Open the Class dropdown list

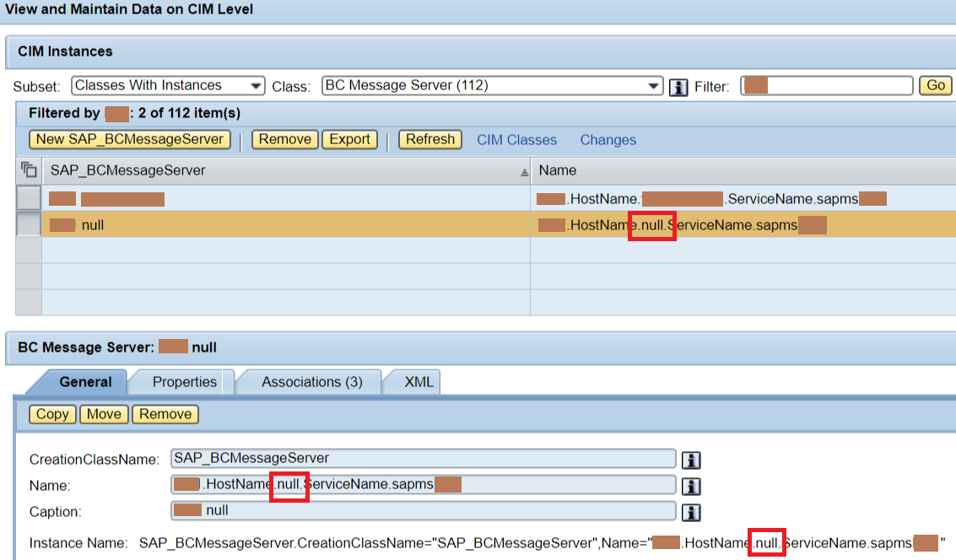click(x=492, y=85)
